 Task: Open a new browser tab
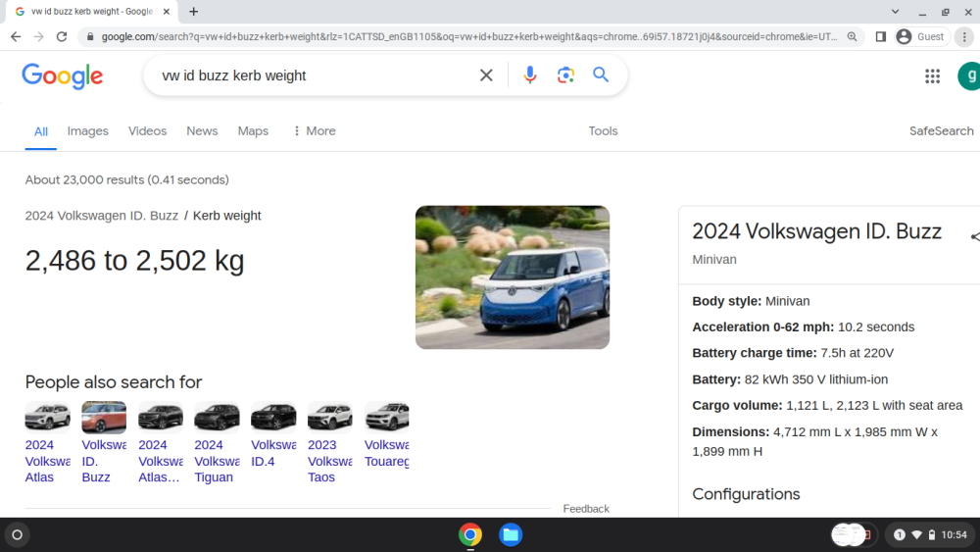pos(194,11)
